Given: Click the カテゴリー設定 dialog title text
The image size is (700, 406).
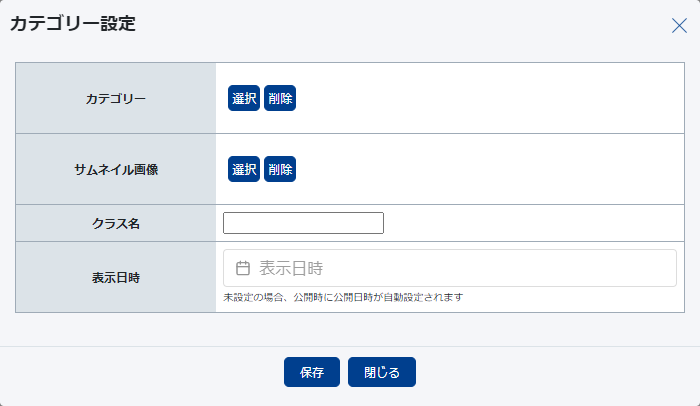Looking at the screenshot, I should pos(73,24).
